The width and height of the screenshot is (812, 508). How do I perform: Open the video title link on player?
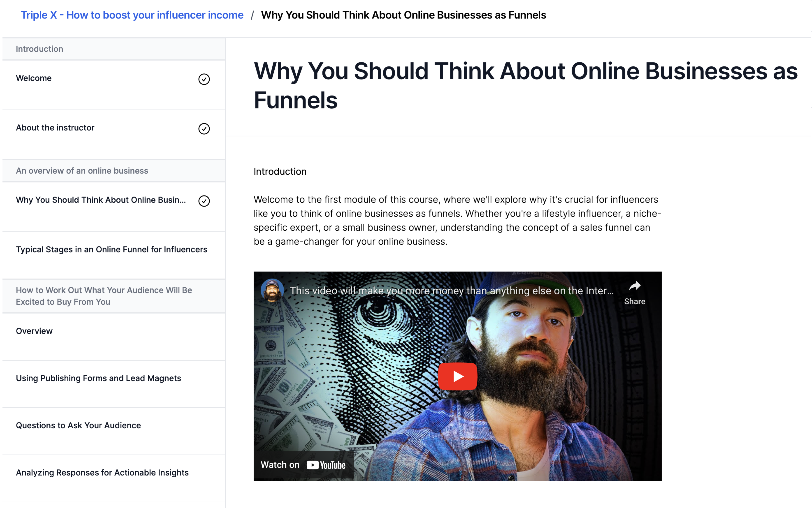[x=451, y=291]
